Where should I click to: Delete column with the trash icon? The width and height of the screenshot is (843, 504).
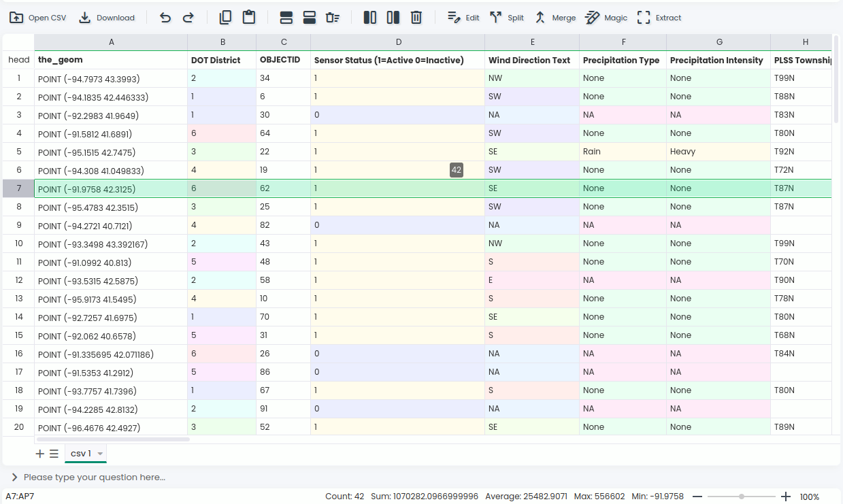[x=416, y=18]
